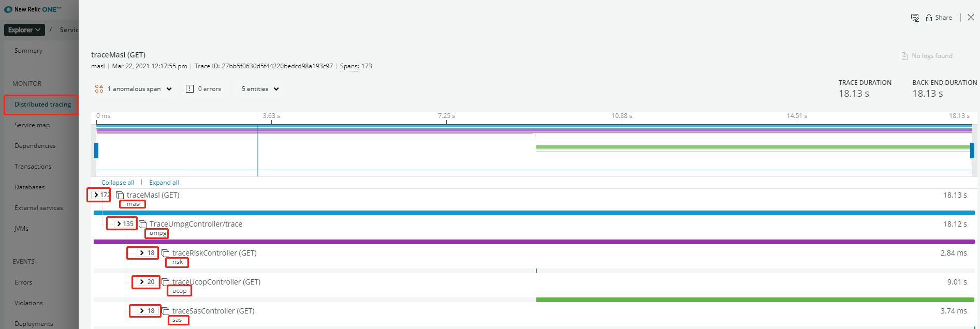Click the 10.88 s timeline marker
The width and height of the screenshot is (980, 329).
click(622, 116)
